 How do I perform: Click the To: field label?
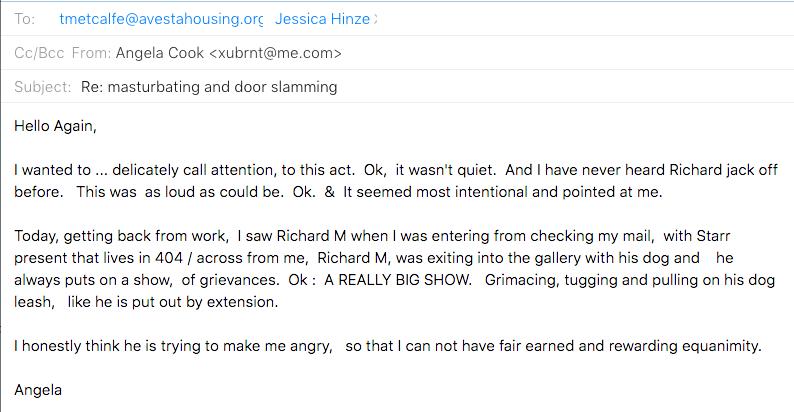click(x=24, y=19)
